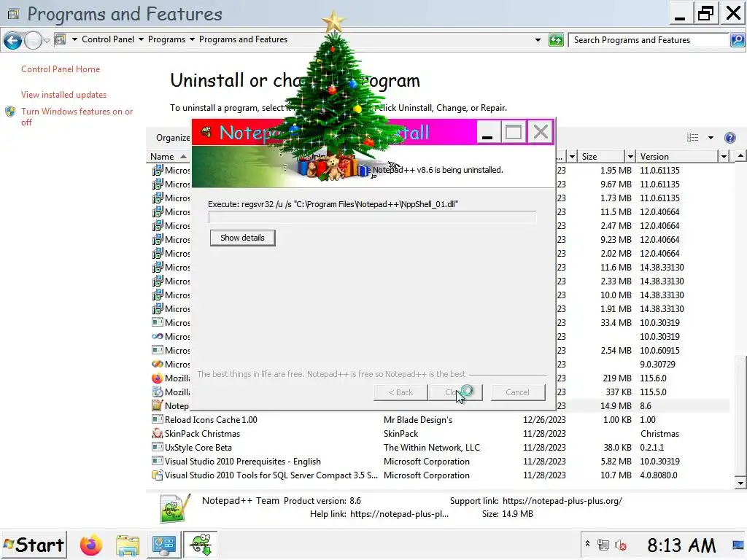This screenshot has height=560, width=747.
Task: Click the list scrollbar down arrow
Action: pos(740,483)
